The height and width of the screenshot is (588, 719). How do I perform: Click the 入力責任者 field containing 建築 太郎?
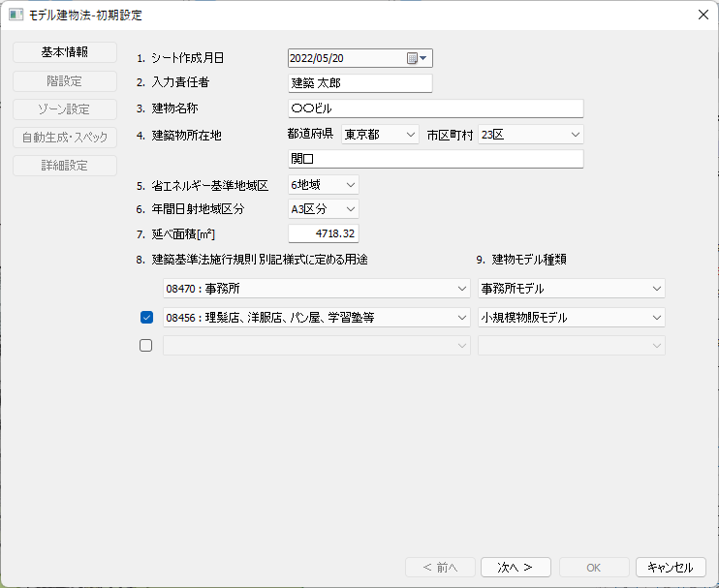pyautogui.click(x=359, y=83)
